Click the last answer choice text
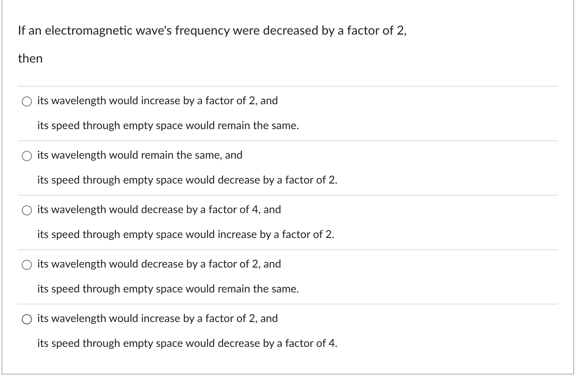The width and height of the screenshot is (585, 392). click(157, 318)
